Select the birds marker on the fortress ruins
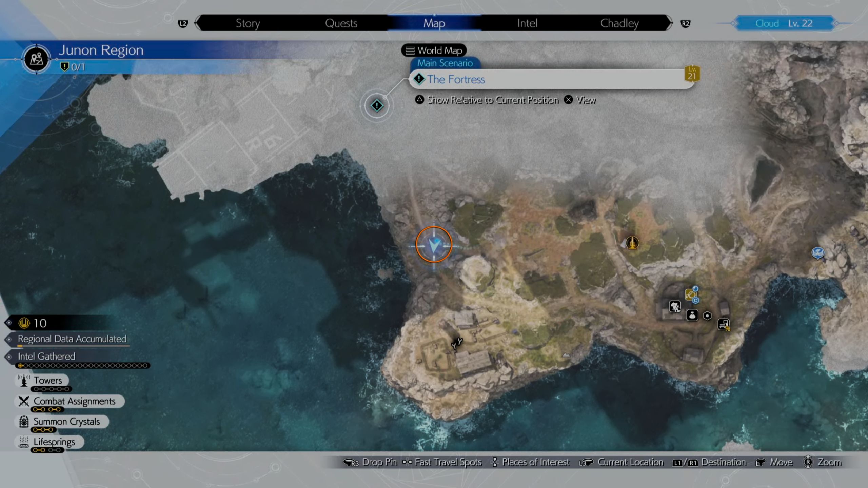The width and height of the screenshot is (868, 488). pos(457,343)
